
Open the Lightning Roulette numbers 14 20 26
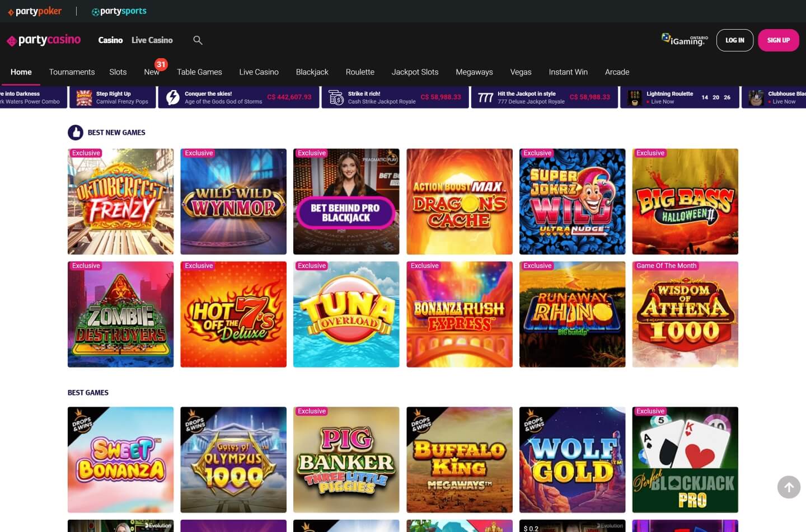pyautogui.click(x=716, y=97)
